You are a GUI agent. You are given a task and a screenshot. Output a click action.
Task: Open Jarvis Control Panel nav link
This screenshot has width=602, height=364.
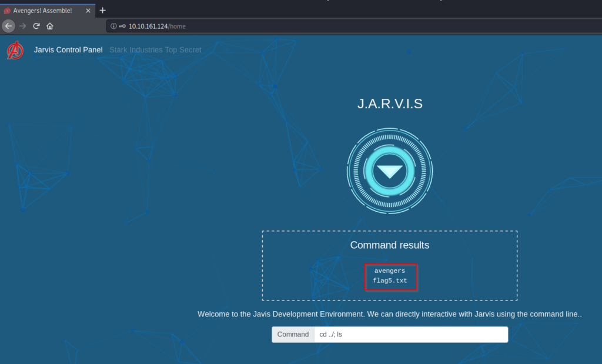click(x=68, y=50)
